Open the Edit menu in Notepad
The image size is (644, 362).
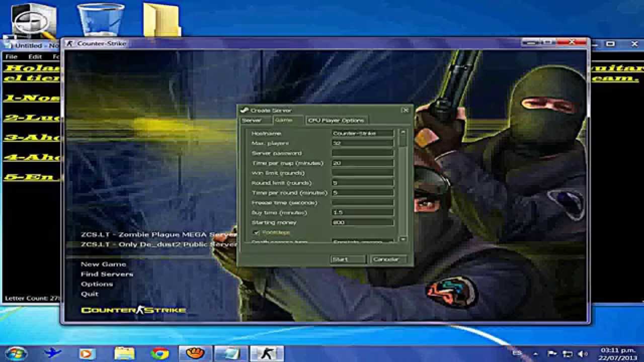coord(35,57)
